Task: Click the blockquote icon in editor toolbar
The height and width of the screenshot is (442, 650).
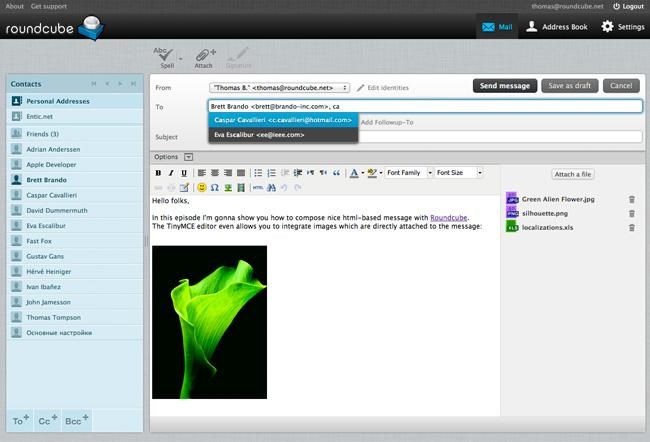Action: pyautogui.click(x=336, y=173)
